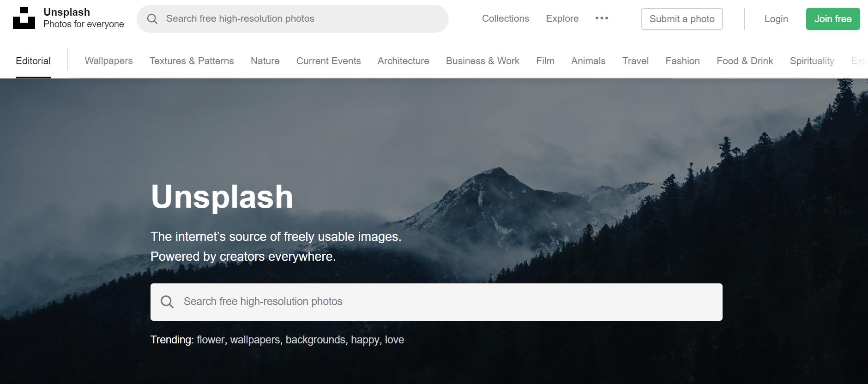Open the Explore menu

click(562, 18)
